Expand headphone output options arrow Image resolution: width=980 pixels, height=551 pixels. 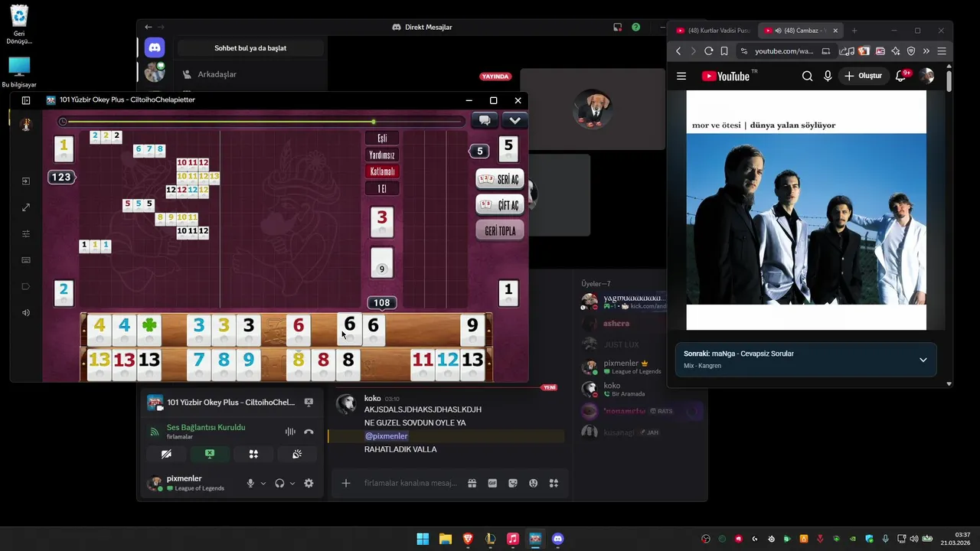(x=292, y=483)
